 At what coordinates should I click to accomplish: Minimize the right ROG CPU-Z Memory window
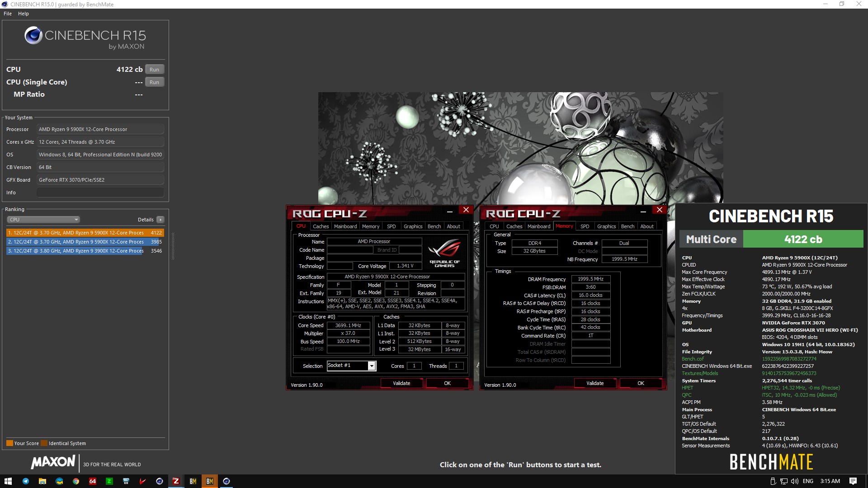pos(643,210)
